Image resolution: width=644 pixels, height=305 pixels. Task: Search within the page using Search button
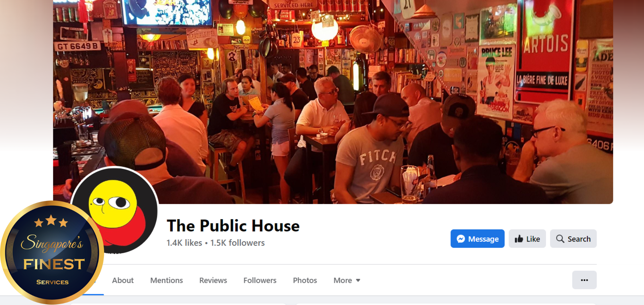pyautogui.click(x=573, y=239)
